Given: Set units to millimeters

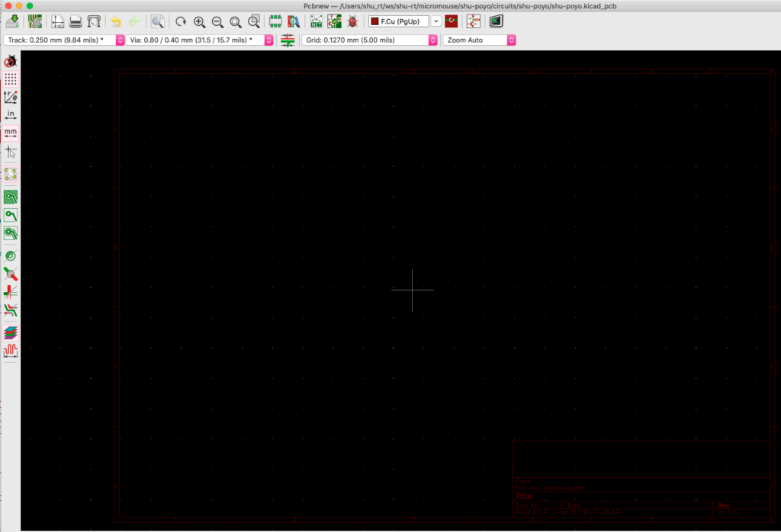Looking at the screenshot, I should 11,133.
